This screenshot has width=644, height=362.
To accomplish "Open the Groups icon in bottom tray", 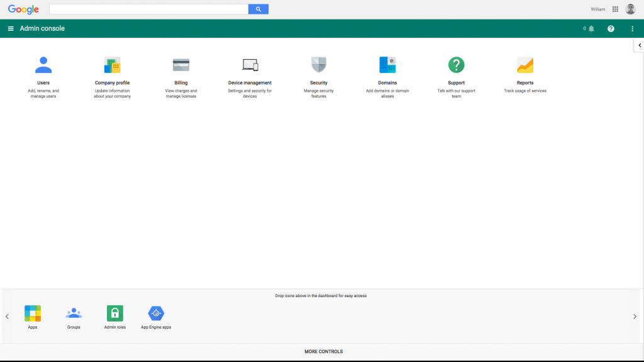I will (74, 314).
